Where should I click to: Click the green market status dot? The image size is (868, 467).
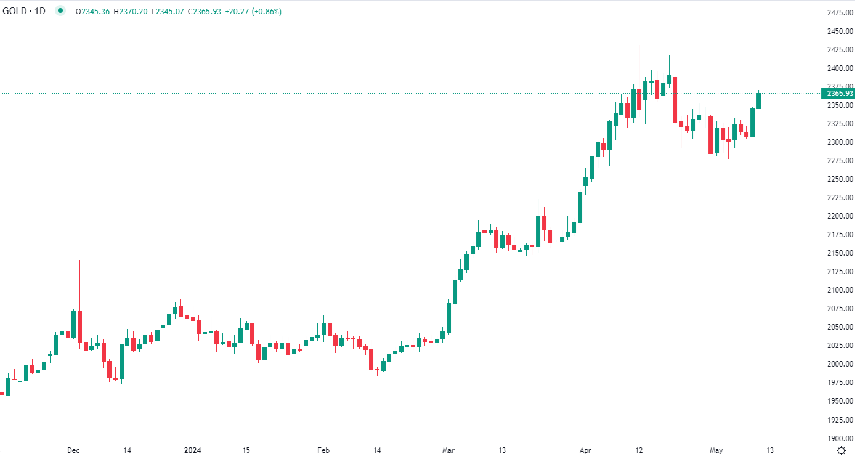coord(60,10)
